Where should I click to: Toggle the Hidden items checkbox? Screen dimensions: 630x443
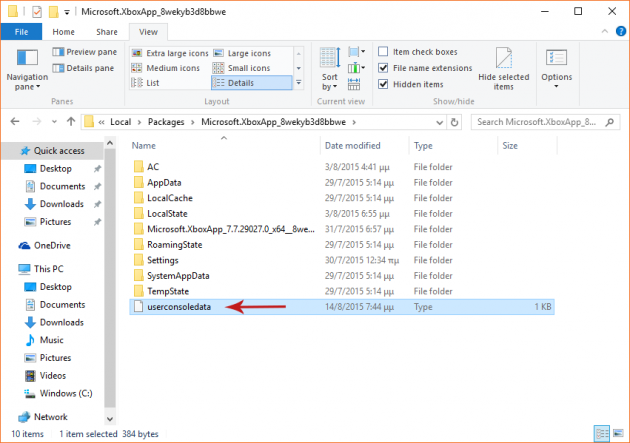coord(384,84)
